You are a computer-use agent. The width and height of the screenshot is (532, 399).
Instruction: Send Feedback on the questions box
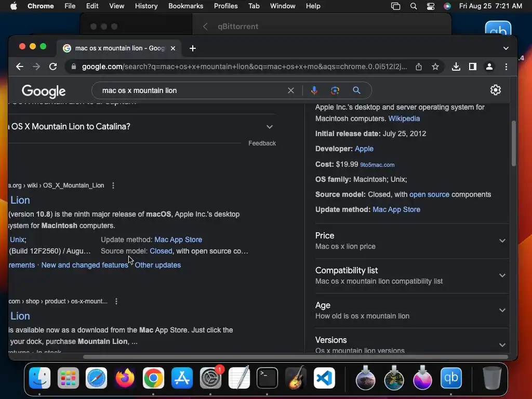[x=262, y=143]
